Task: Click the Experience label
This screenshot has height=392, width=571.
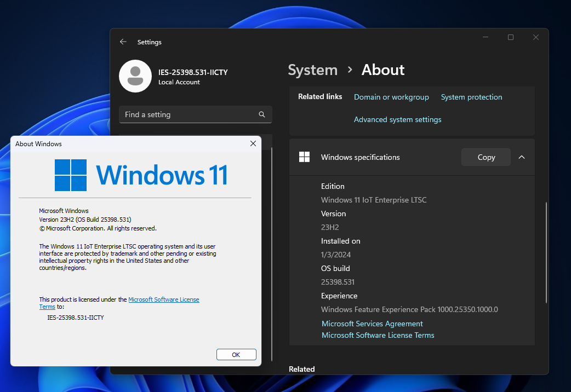Action: tap(339, 296)
